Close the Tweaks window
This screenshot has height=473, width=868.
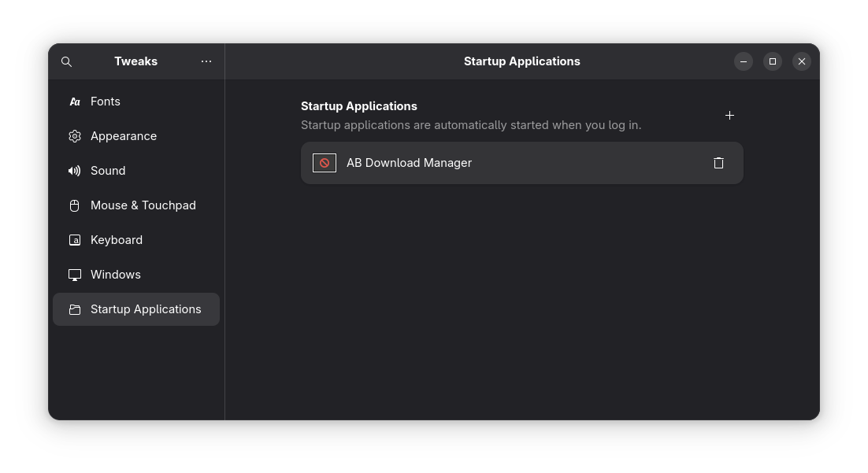coord(802,61)
